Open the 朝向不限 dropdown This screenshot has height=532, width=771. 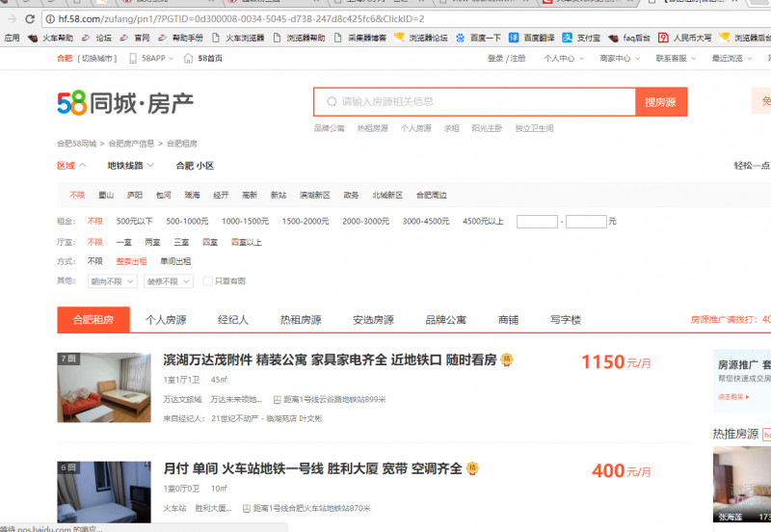point(113,281)
